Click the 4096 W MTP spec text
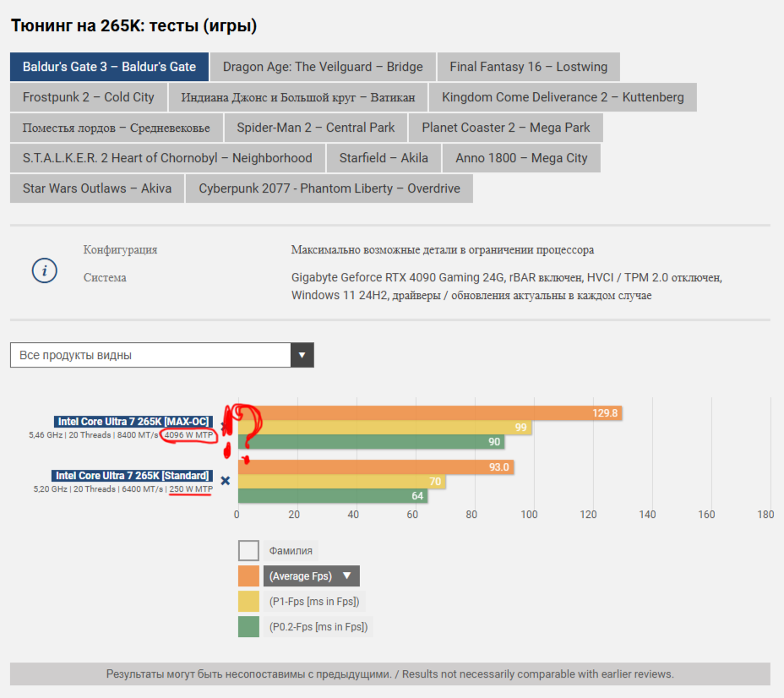Screen dimensions: 784x698 188,435
